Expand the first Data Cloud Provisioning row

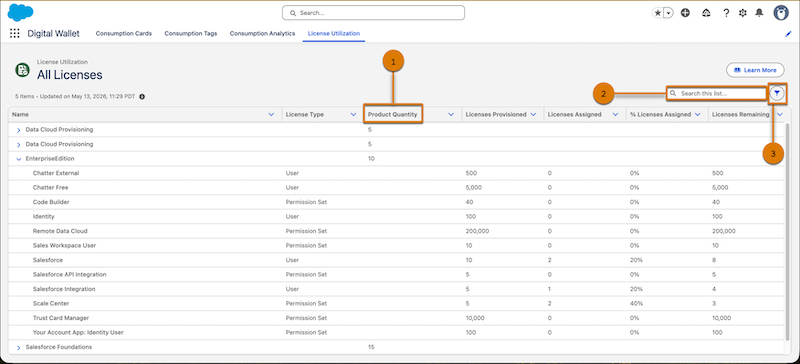click(x=18, y=130)
